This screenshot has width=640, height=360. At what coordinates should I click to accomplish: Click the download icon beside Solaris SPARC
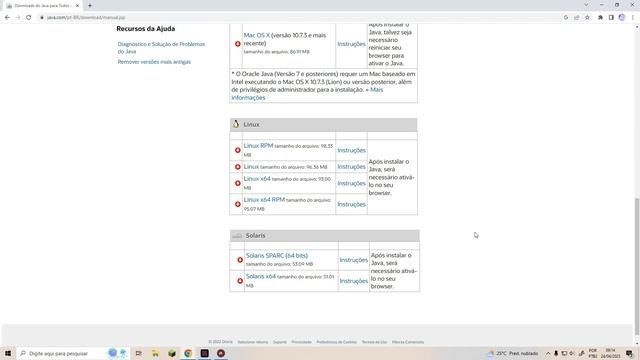coord(240,260)
